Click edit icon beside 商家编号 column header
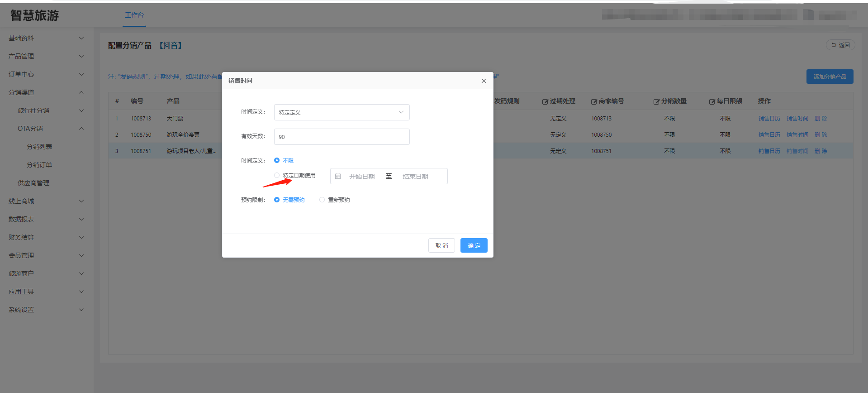The height and width of the screenshot is (393, 868). 594,101
